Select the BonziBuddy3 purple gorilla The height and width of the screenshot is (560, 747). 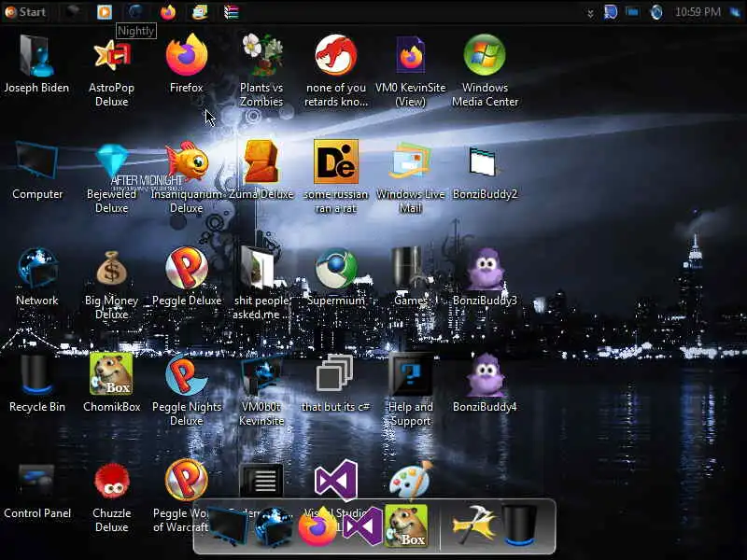(485, 269)
